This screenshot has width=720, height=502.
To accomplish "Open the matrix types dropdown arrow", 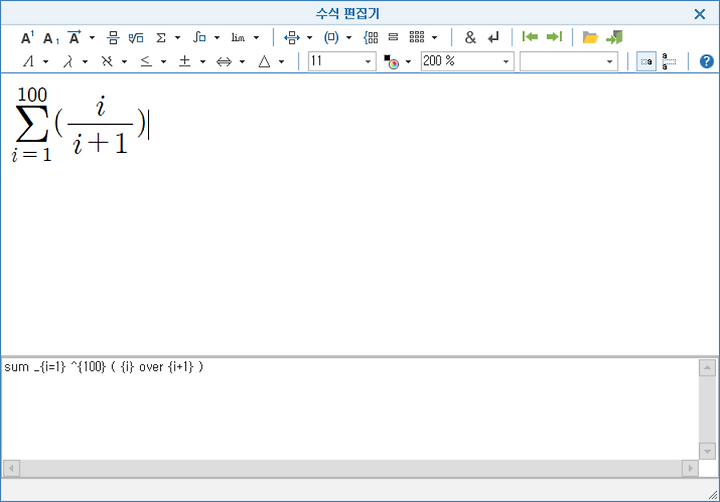I will tap(434, 38).
